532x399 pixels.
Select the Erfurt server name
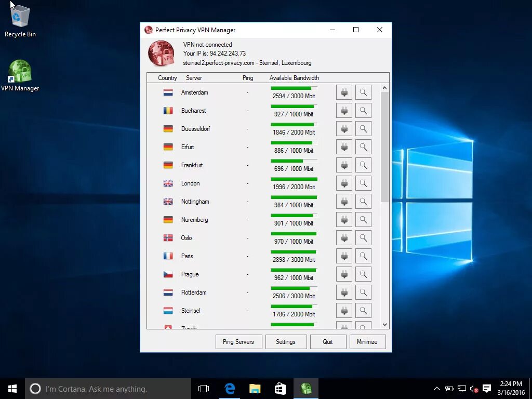coord(187,147)
